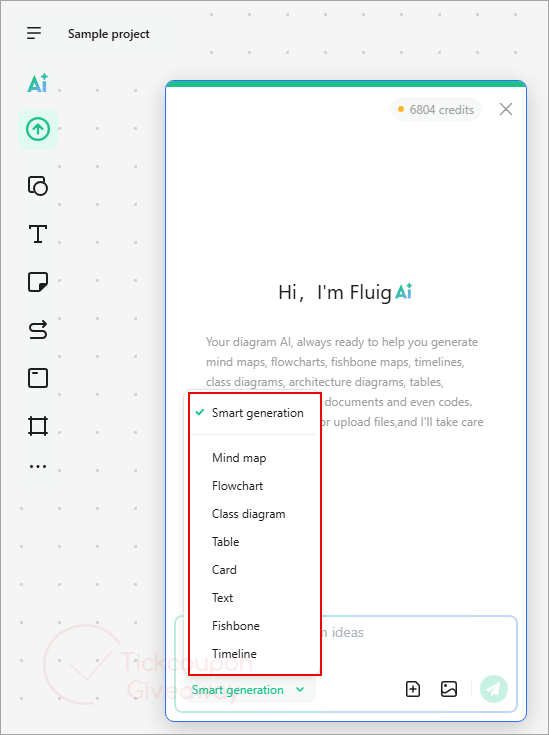Open the three dots menu for more tools
The image size is (549, 735).
coord(38,466)
